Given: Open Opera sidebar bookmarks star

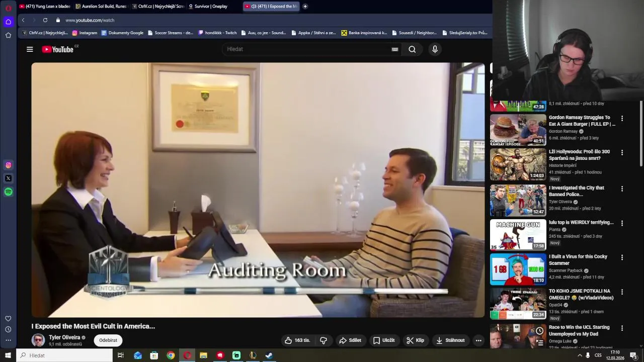Looking at the screenshot, I should click(x=8, y=35).
